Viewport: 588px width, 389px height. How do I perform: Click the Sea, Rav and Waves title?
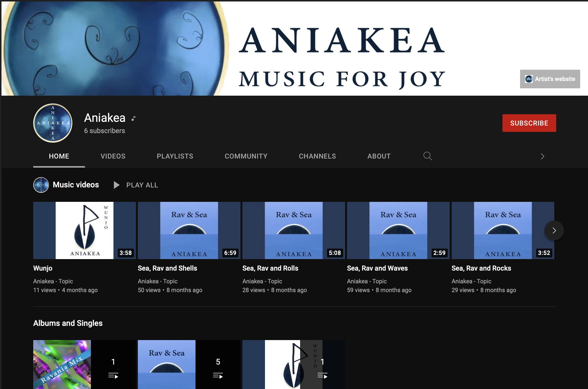[377, 268]
